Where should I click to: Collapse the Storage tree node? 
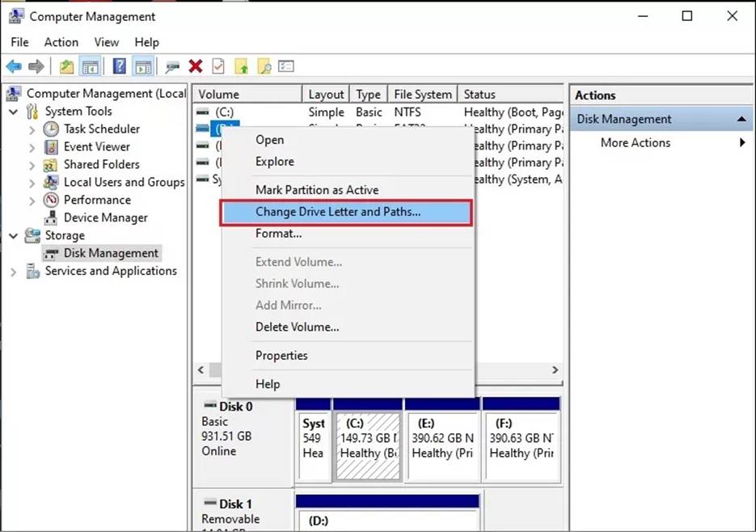[14, 236]
